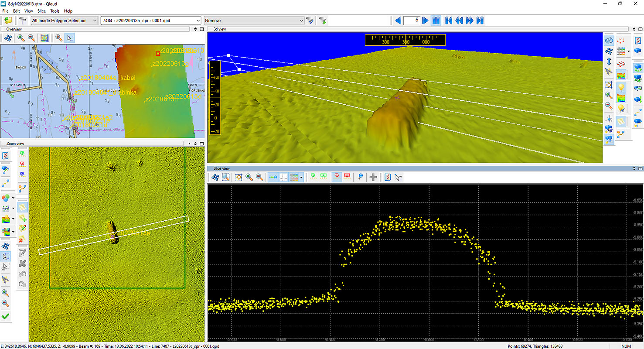Click the gray X delete icon
The height and width of the screenshot is (349, 644).
[23, 263]
